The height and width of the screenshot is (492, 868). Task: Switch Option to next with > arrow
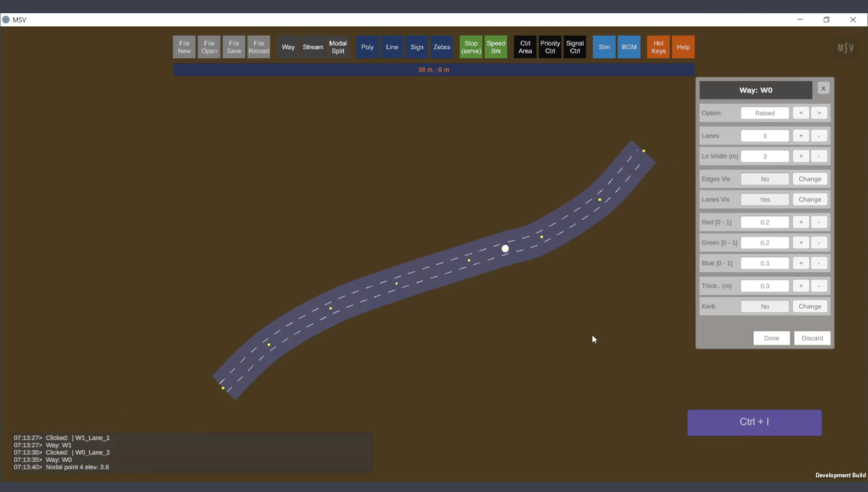pos(819,113)
